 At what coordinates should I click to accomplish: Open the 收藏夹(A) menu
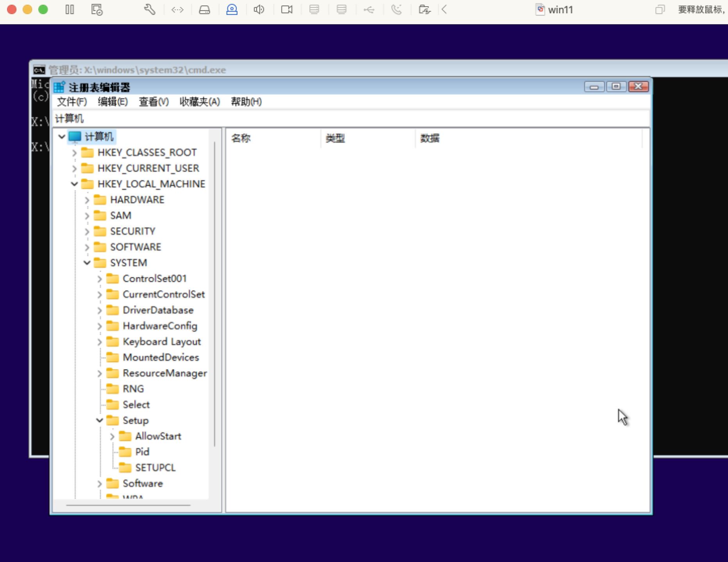point(200,102)
